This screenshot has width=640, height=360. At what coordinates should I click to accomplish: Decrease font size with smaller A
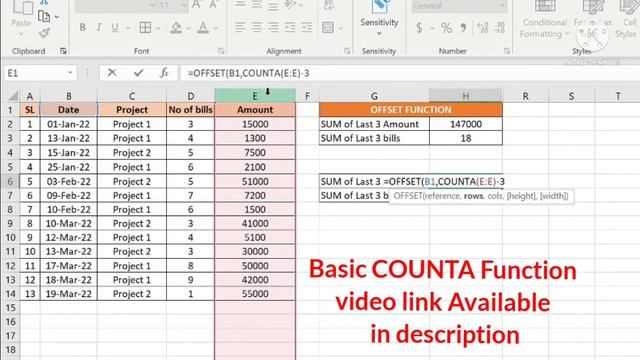213,5
